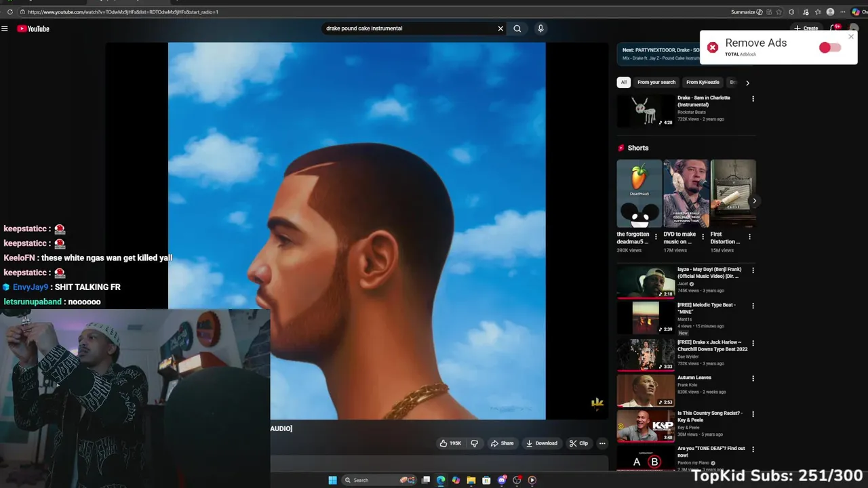Open the YouTube guide hamburger menu
The width and height of the screenshot is (868, 488).
[5, 28]
